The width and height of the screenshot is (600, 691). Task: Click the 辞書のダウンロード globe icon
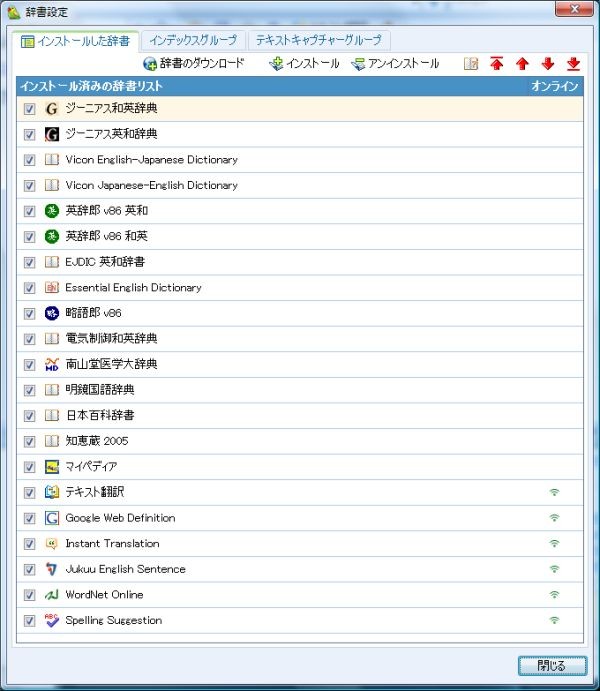click(x=150, y=64)
